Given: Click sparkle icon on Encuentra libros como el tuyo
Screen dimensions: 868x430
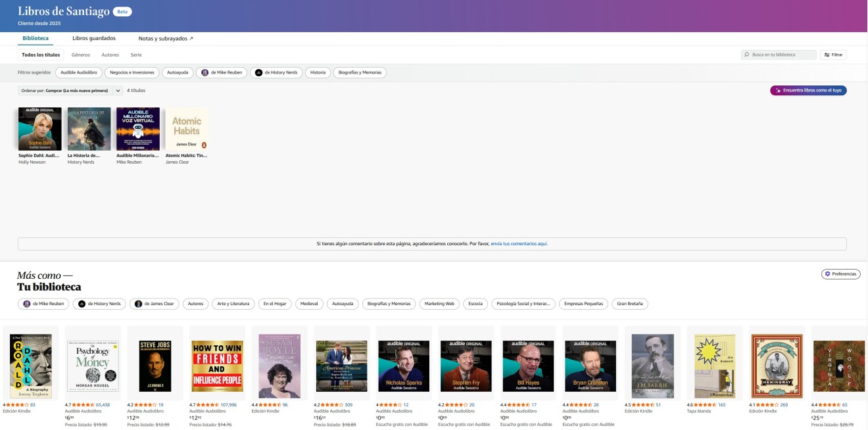Looking at the screenshot, I should (778, 91).
